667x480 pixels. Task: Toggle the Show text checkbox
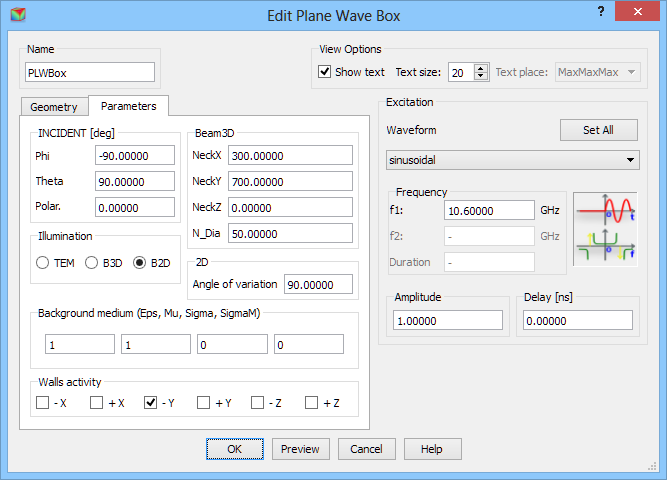[x=325, y=72]
